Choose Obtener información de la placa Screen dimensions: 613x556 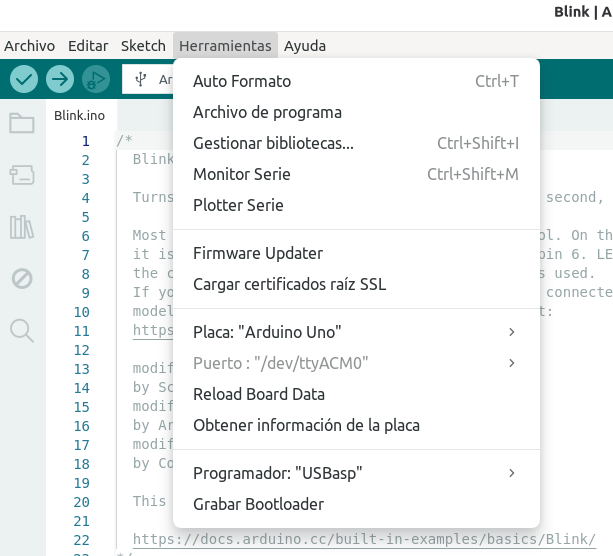pyautogui.click(x=356, y=425)
